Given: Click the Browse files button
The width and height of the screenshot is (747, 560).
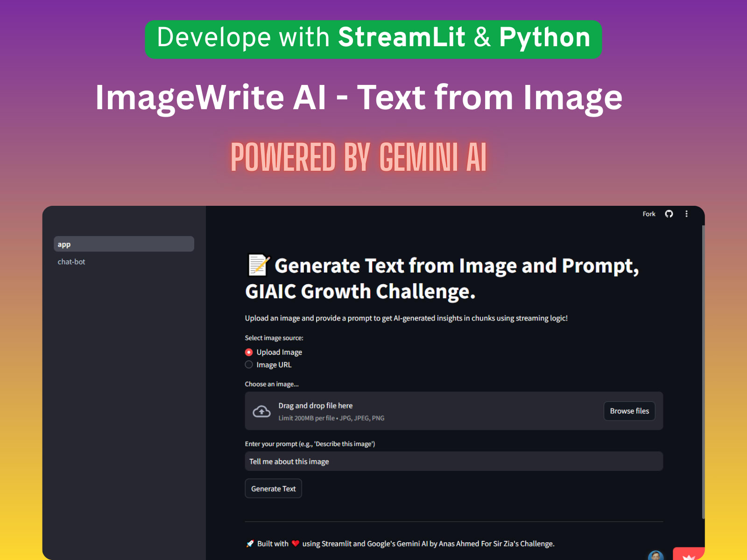Looking at the screenshot, I should 629,411.
